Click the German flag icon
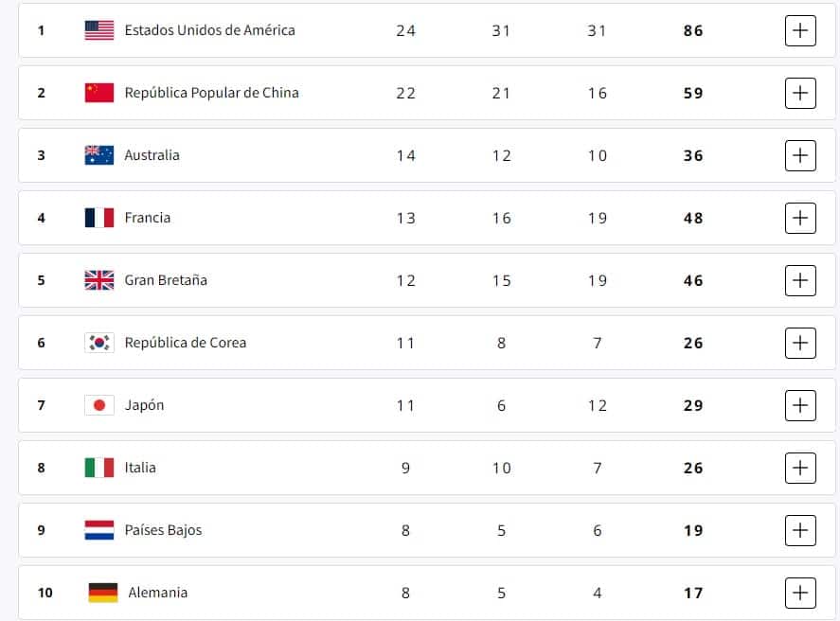The width and height of the screenshot is (840, 621). point(103,593)
